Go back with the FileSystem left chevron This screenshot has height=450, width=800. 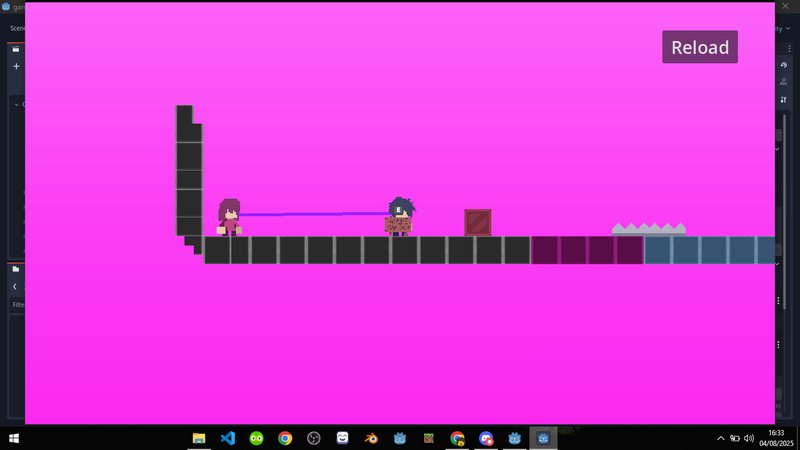15,286
